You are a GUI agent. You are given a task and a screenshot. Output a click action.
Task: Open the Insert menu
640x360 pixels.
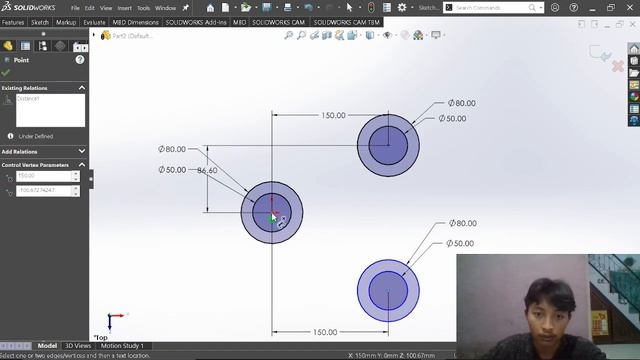[124, 8]
